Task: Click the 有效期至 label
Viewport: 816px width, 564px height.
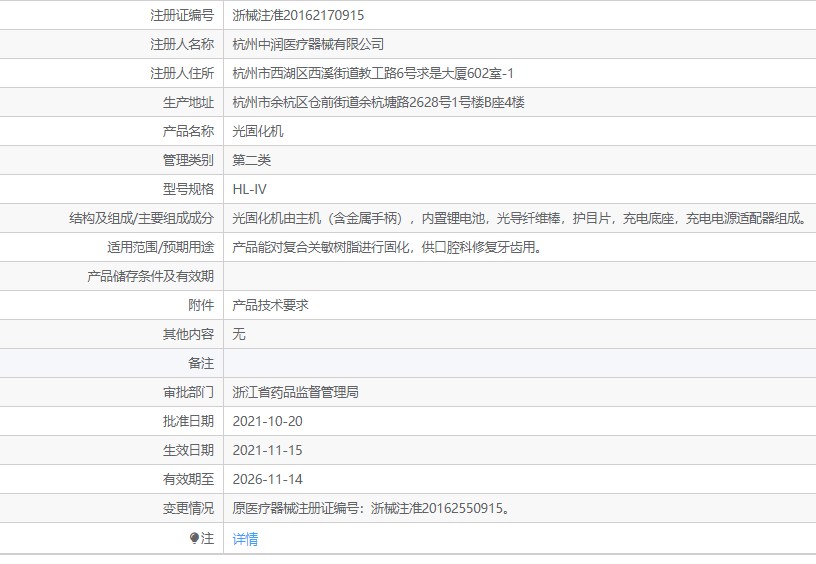Action: coord(188,479)
